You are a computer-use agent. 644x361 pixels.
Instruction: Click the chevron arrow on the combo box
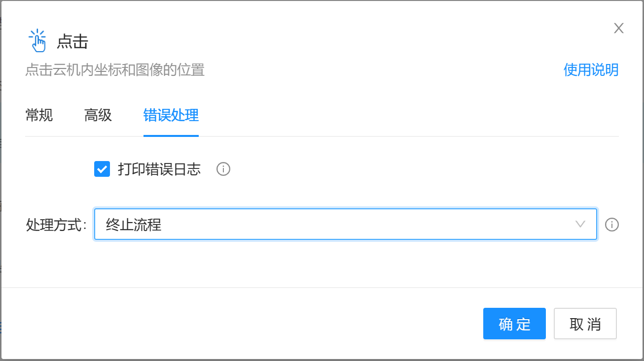(581, 225)
